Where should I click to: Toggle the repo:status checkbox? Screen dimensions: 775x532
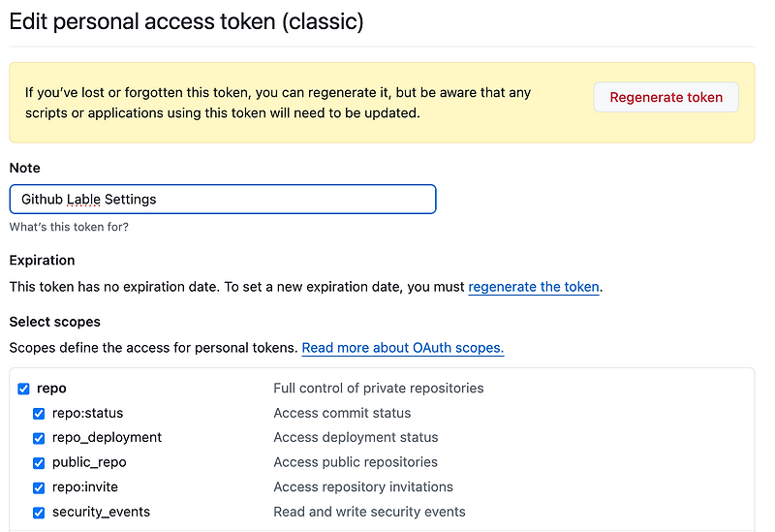(39, 414)
